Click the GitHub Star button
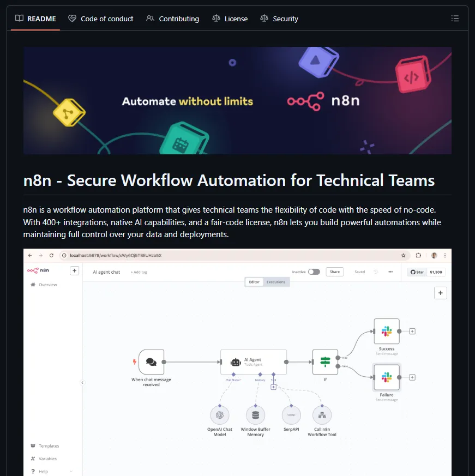This screenshot has height=476, width=475. tap(417, 272)
